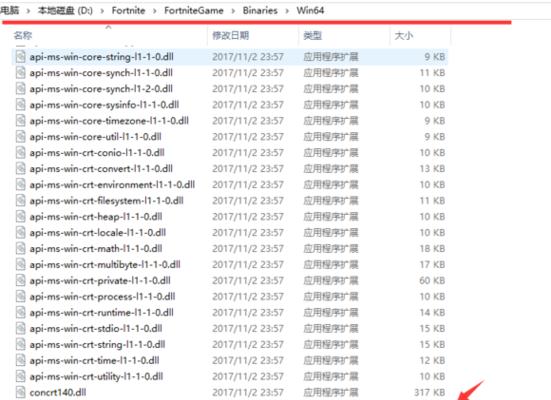The width and height of the screenshot is (551, 400).
Task: Click the file icon of api-ms-win-core-string-l1-1-0.dll
Action: 21,57
